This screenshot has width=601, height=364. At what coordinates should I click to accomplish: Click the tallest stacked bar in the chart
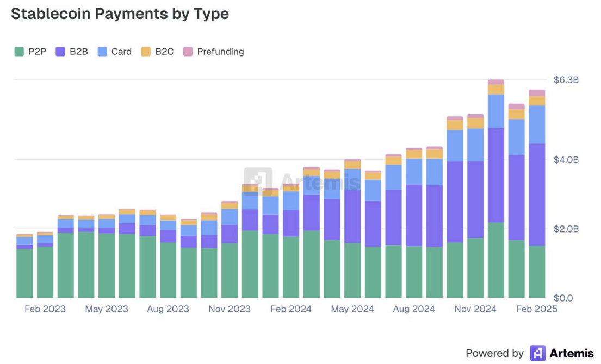click(495, 190)
